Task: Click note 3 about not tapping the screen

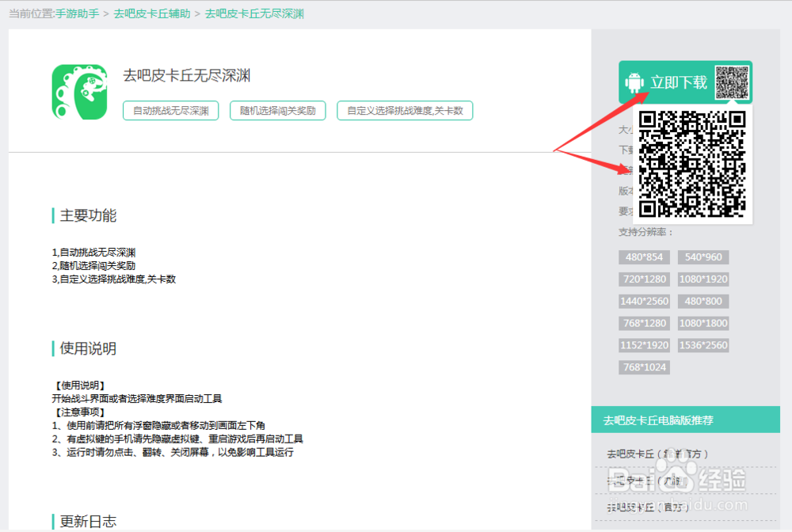Action: [x=173, y=452]
